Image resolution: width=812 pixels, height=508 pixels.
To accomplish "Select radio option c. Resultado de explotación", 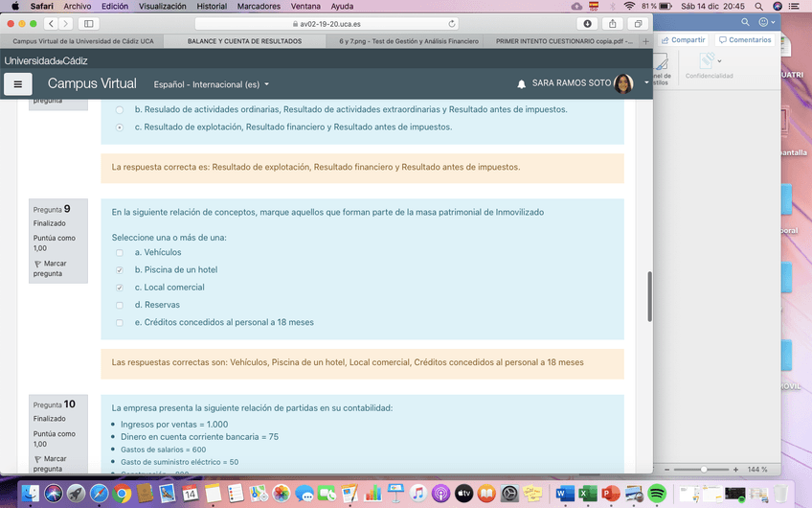I will [120, 127].
